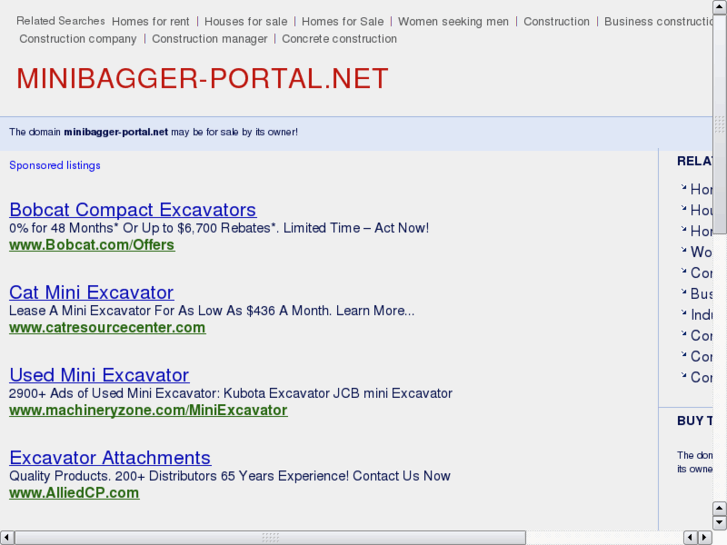
Task: Click the first sidebar arrow bullet icon
Action: [x=683, y=187]
